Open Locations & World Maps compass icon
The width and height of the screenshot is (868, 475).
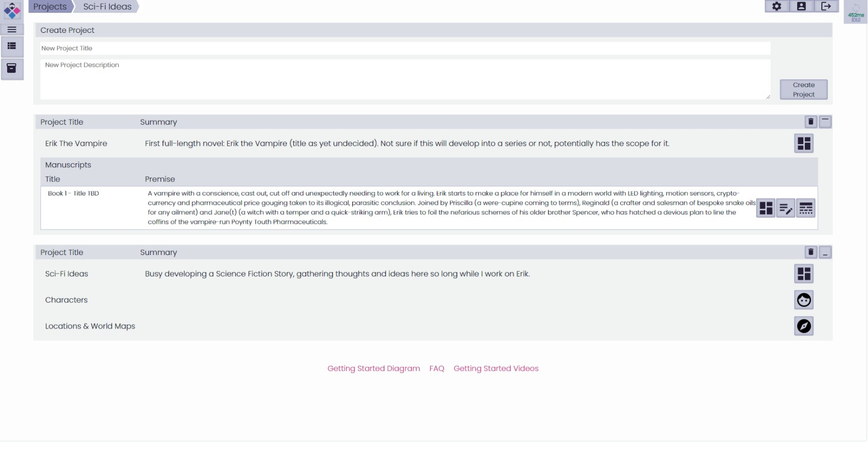point(803,326)
